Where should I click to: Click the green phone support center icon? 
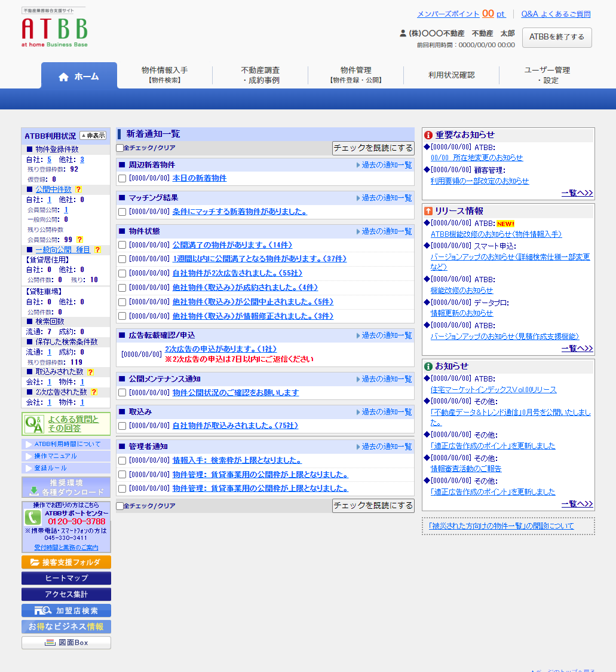coord(32,518)
